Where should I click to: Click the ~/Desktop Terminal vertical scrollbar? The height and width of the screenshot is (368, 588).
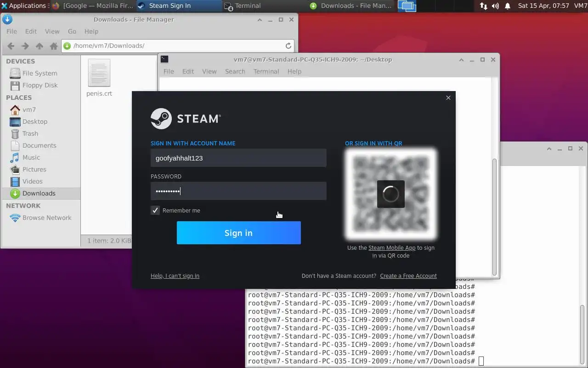tap(494, 216)
